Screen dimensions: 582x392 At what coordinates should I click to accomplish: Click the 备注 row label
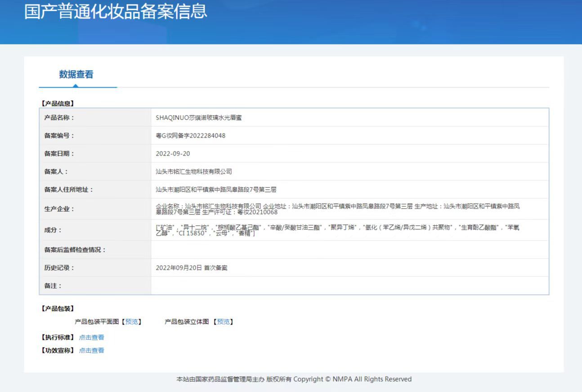coord(53,286)
